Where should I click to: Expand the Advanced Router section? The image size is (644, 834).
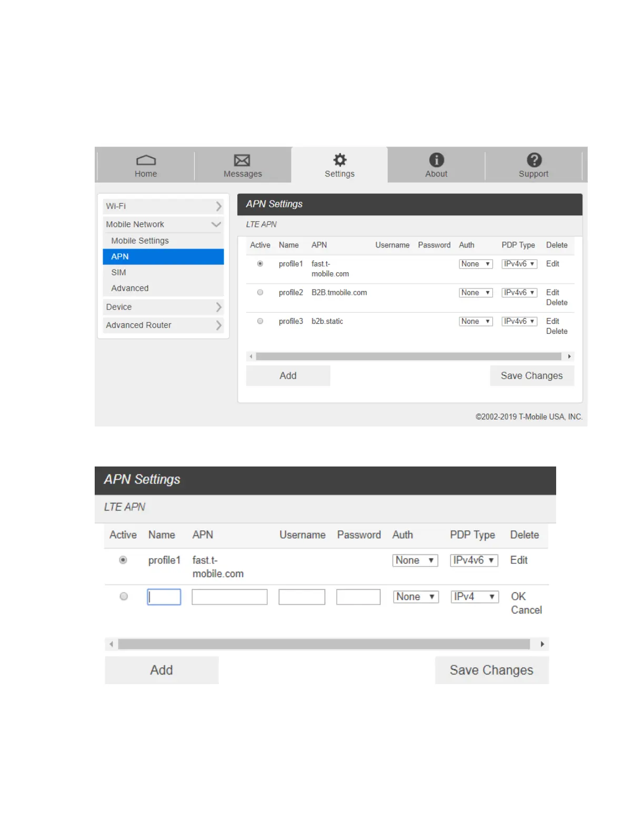coord(163,325)
